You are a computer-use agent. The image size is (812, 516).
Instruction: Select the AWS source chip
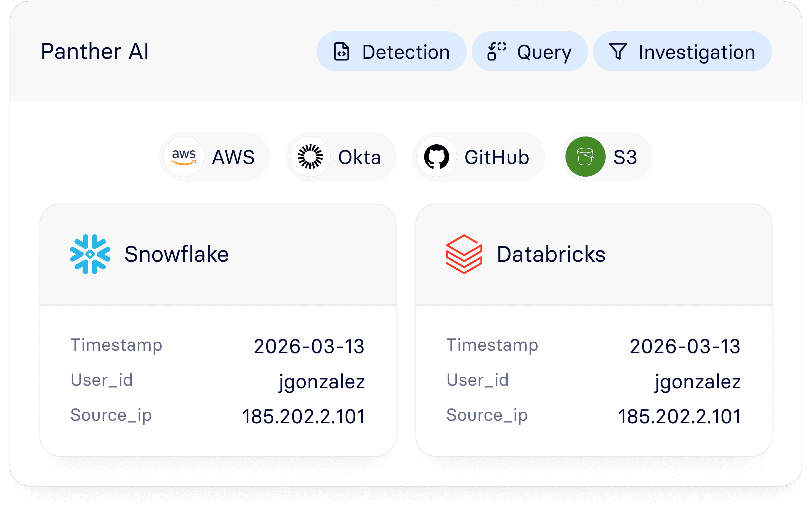click(x=233, y=157)
